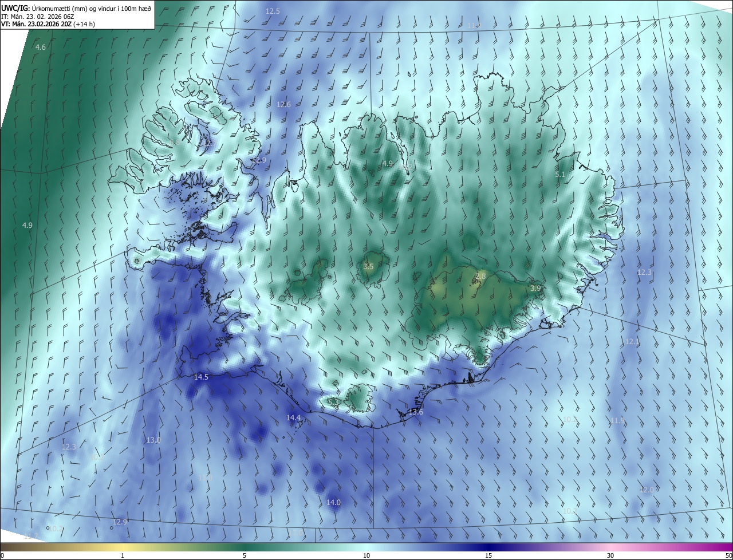Click the 3.5 value label over the glacier
The height and width of the screenshot is (560, 733).
pyautogui.click(x=368, y=267)
